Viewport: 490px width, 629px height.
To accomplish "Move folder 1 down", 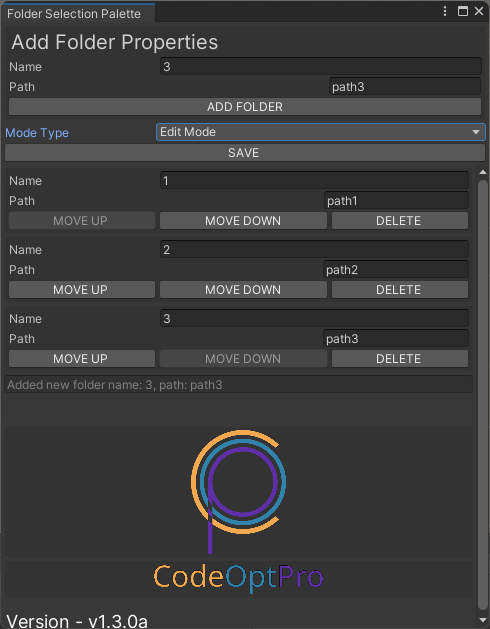I will 243,221.
